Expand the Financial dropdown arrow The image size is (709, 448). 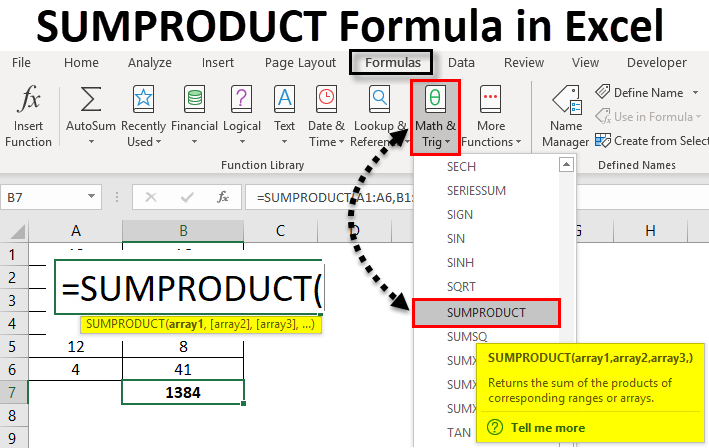pos(194,142)
